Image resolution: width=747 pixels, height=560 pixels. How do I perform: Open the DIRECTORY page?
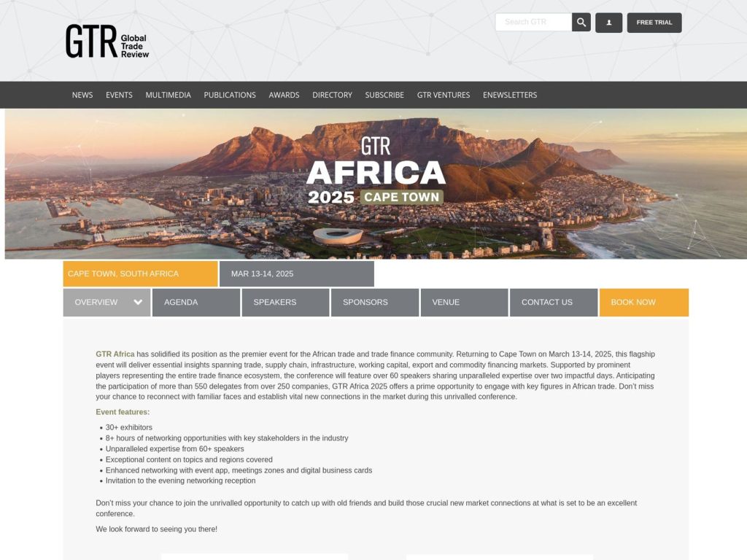332,95
